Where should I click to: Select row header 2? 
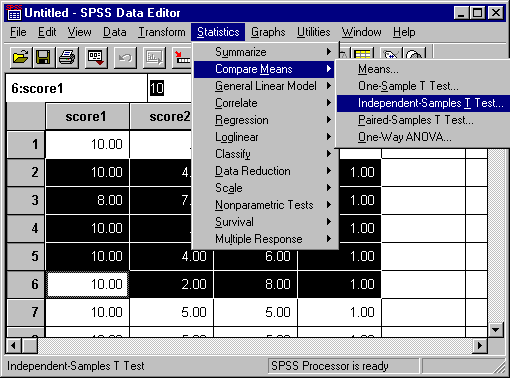click(x=26, y=172)
